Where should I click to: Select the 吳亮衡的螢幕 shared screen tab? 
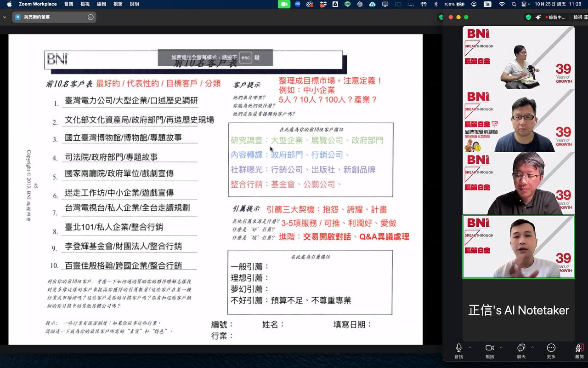[x=54, y=17]
